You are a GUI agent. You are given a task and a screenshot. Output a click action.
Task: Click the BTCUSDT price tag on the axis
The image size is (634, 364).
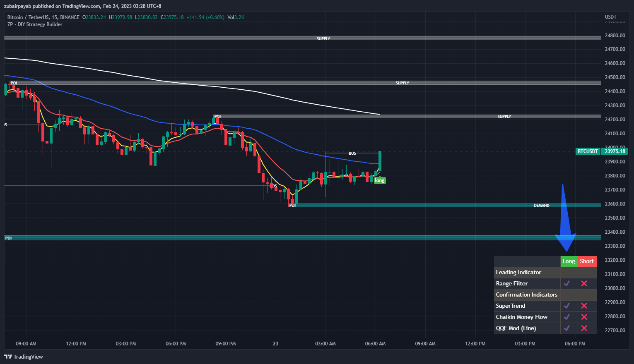click(x=588, y=151)
